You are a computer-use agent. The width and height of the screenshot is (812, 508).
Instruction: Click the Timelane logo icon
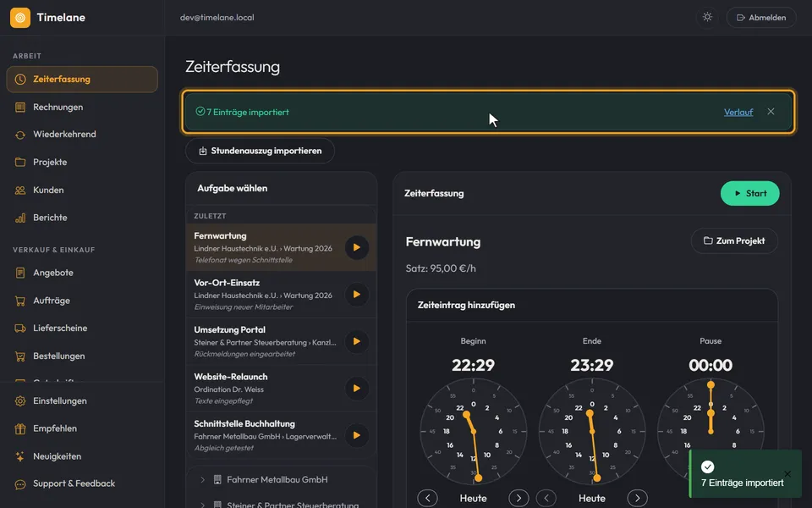click(x=20, y=18)
